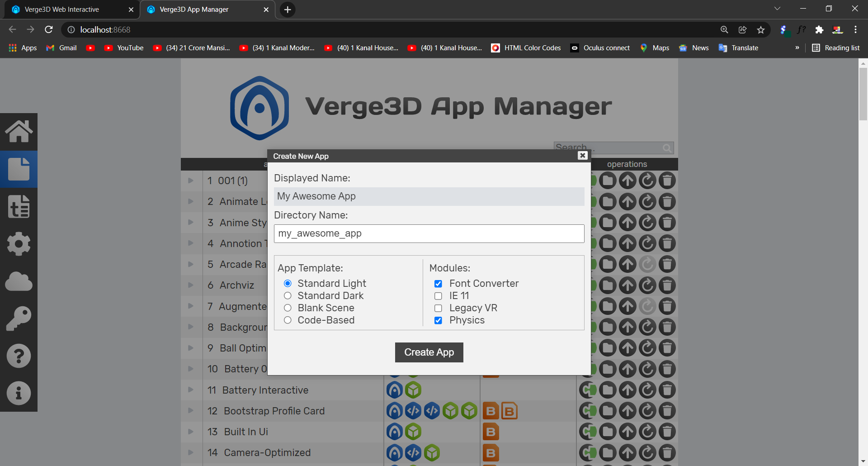This screenshot has height=466, width=868.
Task: Click the Create App button
Action: click(429, 352)
